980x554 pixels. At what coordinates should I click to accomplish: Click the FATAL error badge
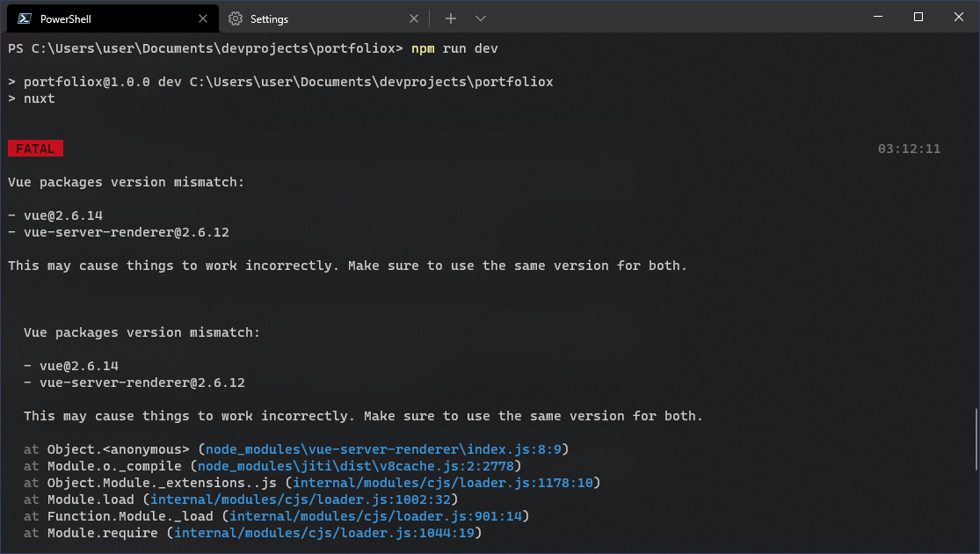coord(35,148)
